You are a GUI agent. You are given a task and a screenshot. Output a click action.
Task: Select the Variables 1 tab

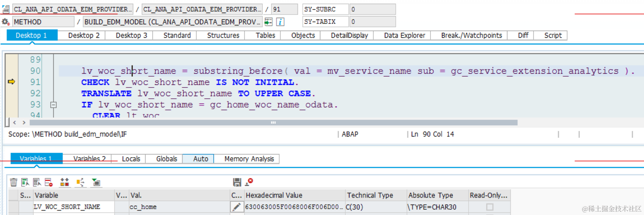pos(36,159)
